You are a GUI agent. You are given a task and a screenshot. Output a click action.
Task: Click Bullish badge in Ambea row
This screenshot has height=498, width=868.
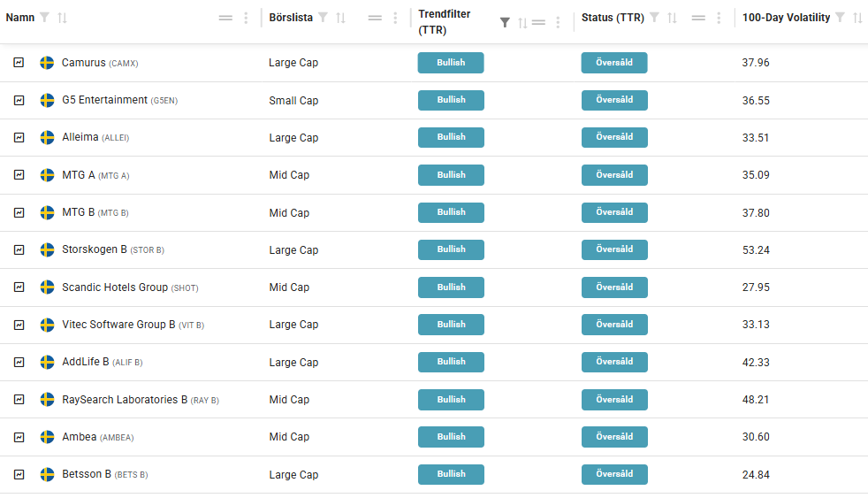coord(451,437)
